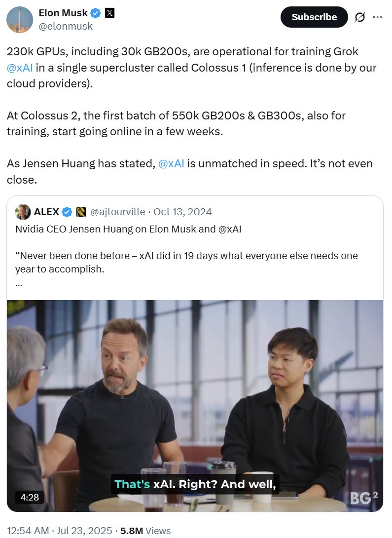Click the Grok slashed-circle icon

(360, 17)
